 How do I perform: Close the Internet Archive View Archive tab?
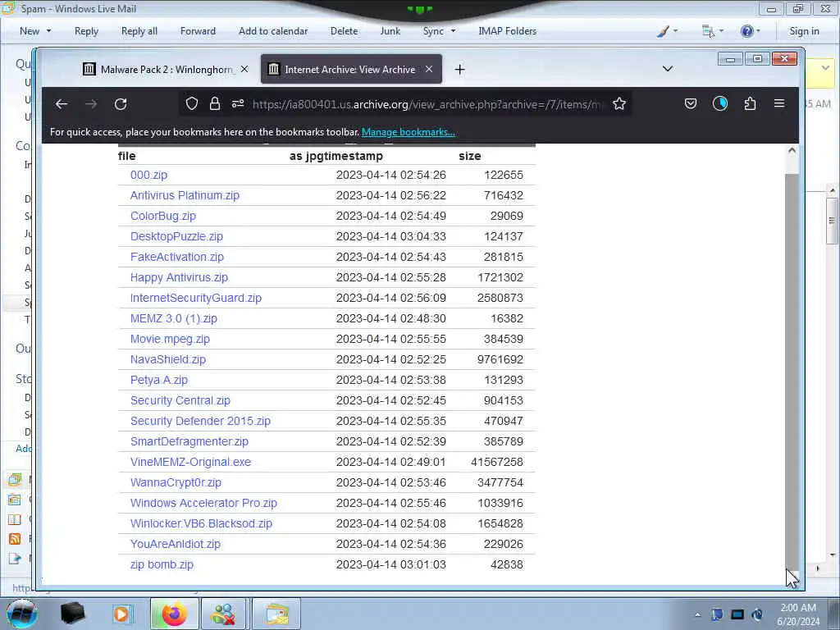(x=429, y=69)
